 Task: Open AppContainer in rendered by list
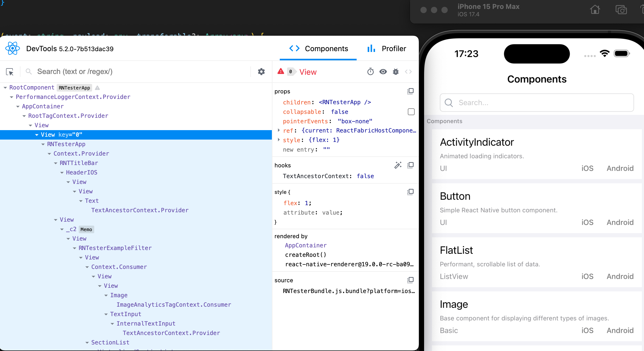tap(306, 245)
